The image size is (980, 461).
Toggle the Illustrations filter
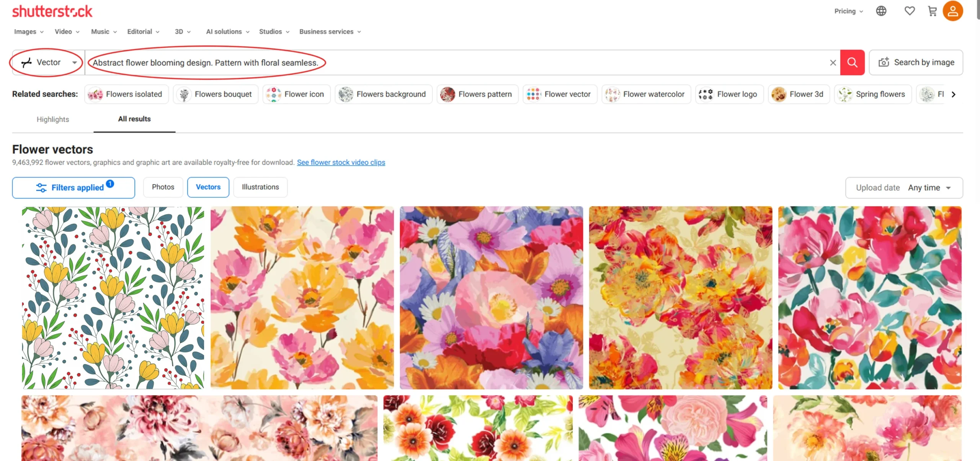click(260, 187)
